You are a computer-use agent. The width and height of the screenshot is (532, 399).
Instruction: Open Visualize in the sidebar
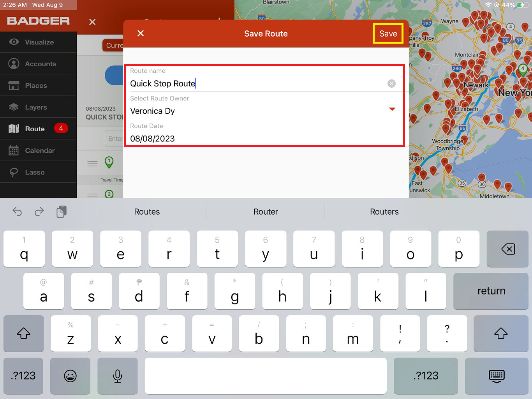(38, 42)
